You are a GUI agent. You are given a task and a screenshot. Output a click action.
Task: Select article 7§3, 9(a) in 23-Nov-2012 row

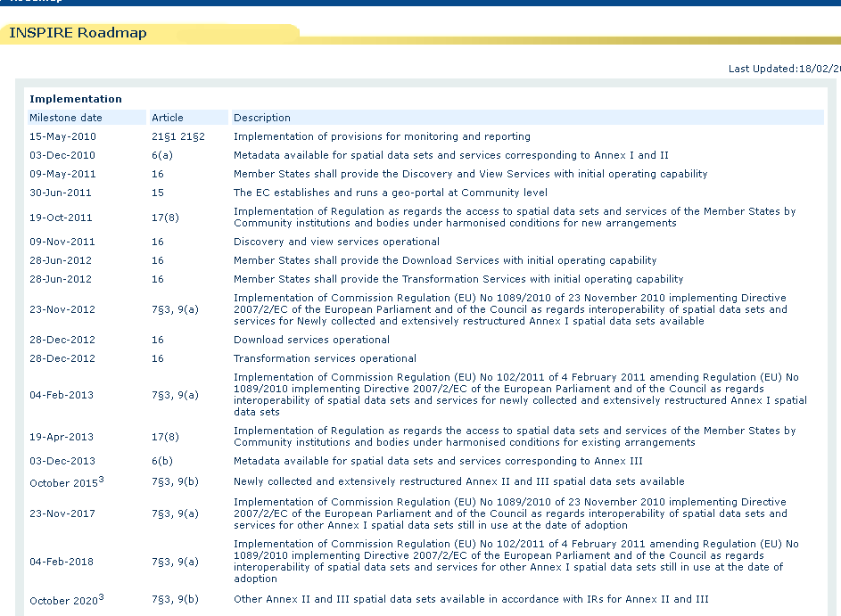pos(176,309)
